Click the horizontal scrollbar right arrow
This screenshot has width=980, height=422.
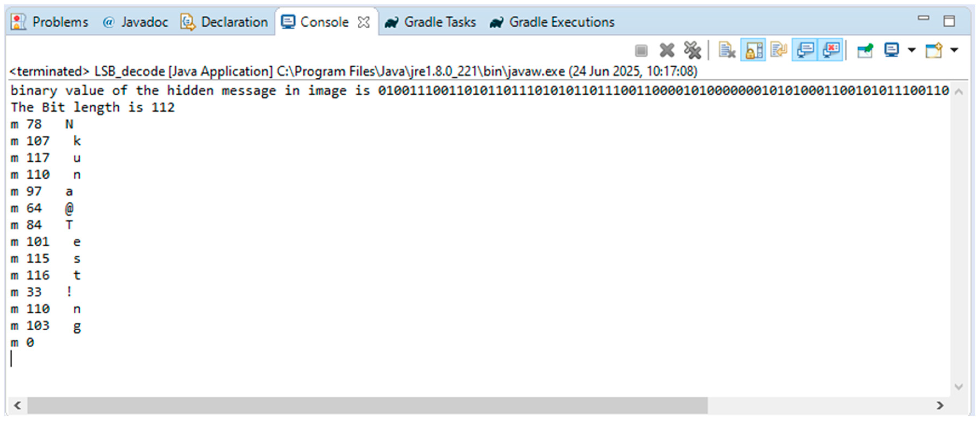(940, 406)
